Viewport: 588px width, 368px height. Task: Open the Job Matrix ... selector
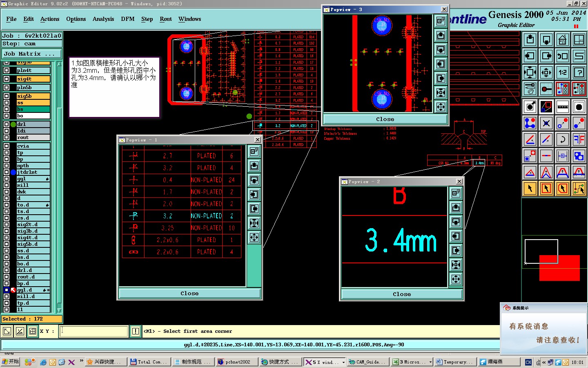click(32, 54)
